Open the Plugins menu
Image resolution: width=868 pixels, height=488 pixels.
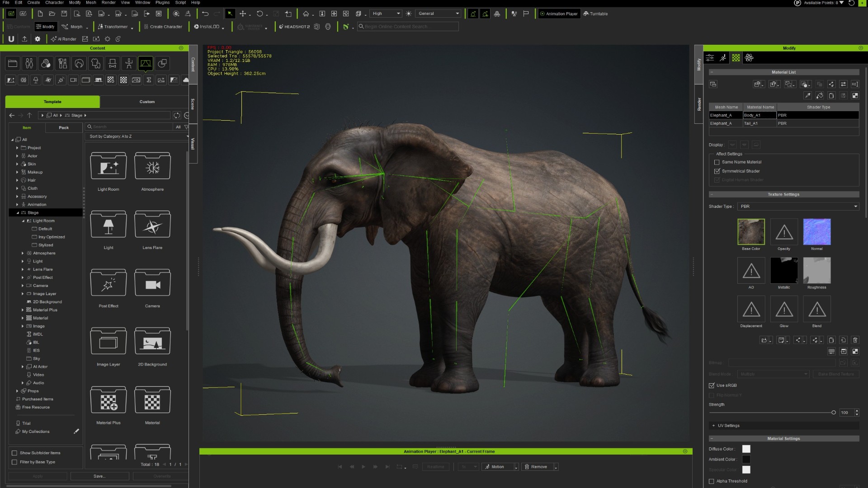pyautogui.click(x=162, y=3)
